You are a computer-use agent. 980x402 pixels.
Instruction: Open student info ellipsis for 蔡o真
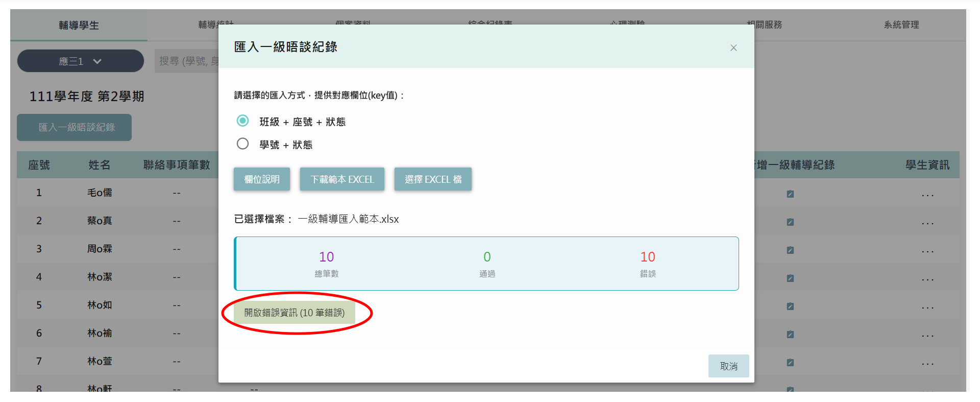coord(927,223)
